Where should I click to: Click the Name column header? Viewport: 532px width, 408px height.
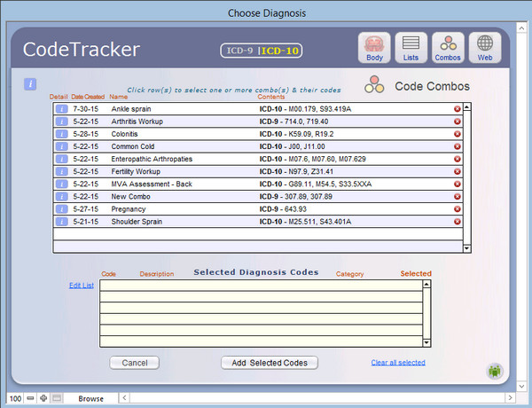(x=119, y=97)
